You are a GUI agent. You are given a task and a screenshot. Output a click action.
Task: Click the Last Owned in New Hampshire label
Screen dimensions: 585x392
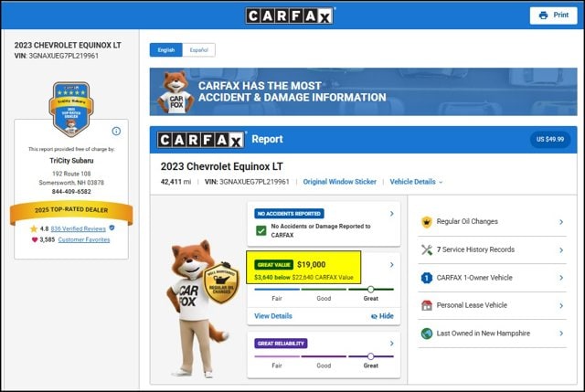coord(484,334)
